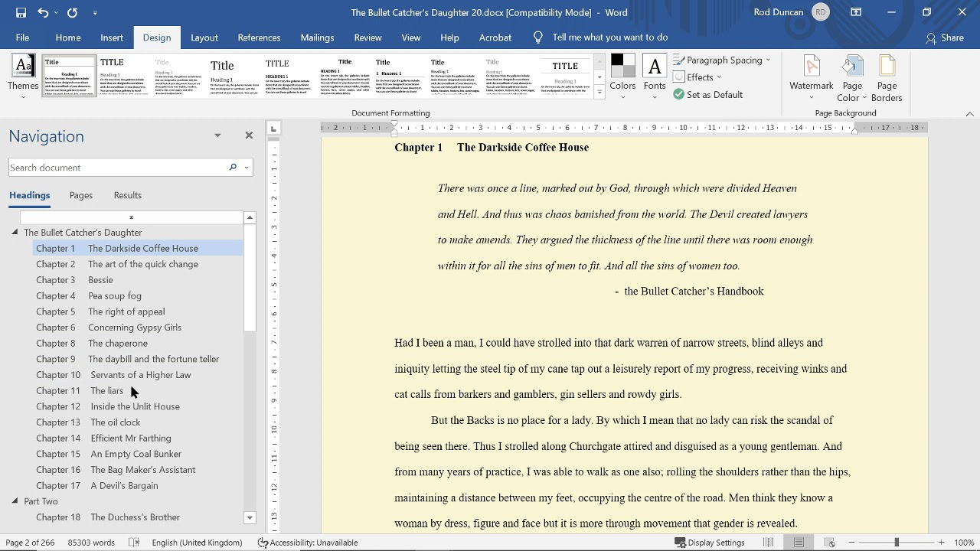Close the Navigation pane

(x=249, y=135)
